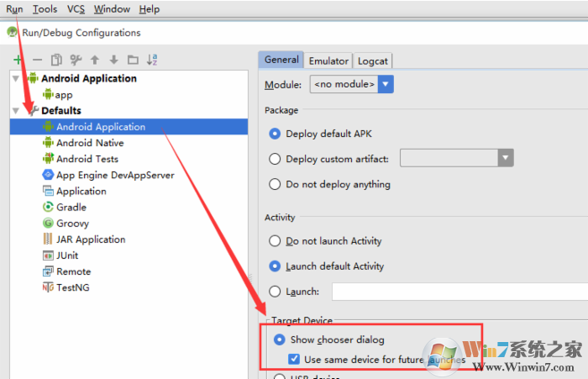Click the Defaults wrench icon in tree
This screenshot has height=379, width=588.
[x=34, y=110]
